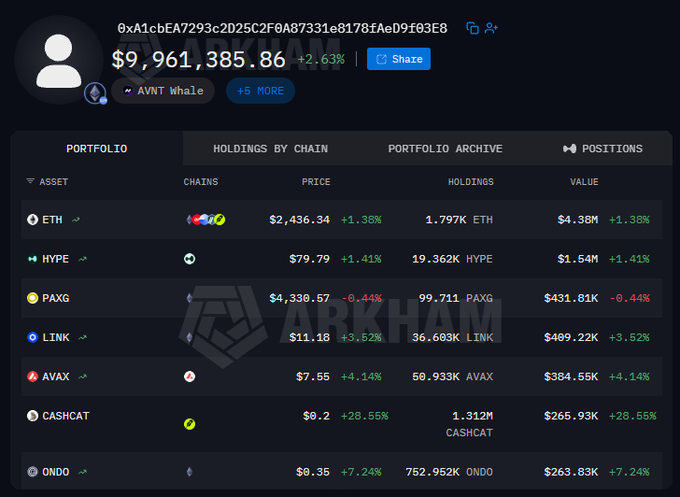Click the Hyperliquid chain icon in HYPE row
Screen dimensions: 680x497
(190, 259)
